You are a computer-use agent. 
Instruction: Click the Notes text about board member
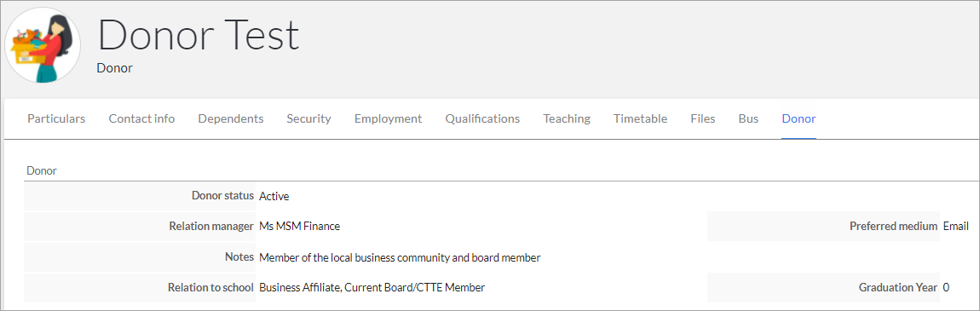point(400,257)
